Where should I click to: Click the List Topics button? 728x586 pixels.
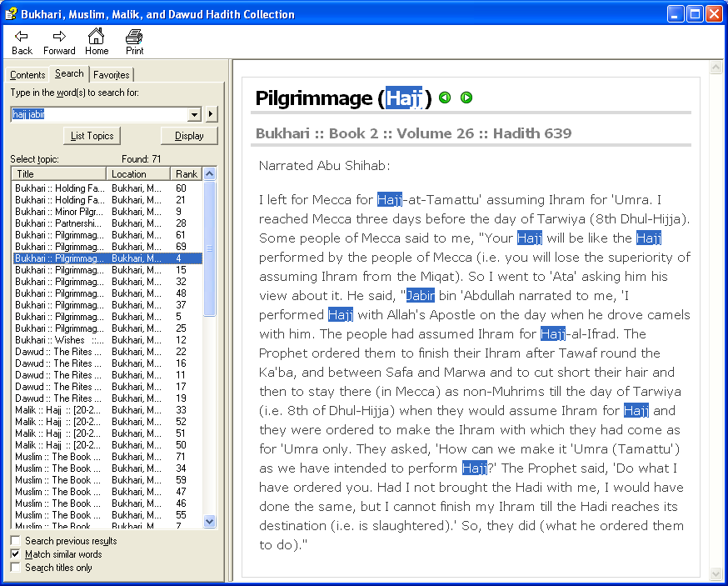pos(92,136)
